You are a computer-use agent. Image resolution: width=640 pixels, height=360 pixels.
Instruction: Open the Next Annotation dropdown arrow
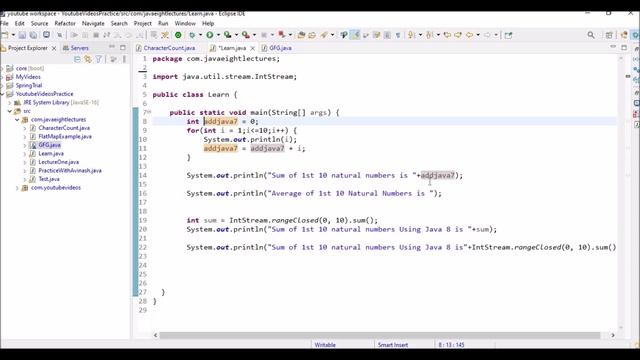click(x=420, y=35)
